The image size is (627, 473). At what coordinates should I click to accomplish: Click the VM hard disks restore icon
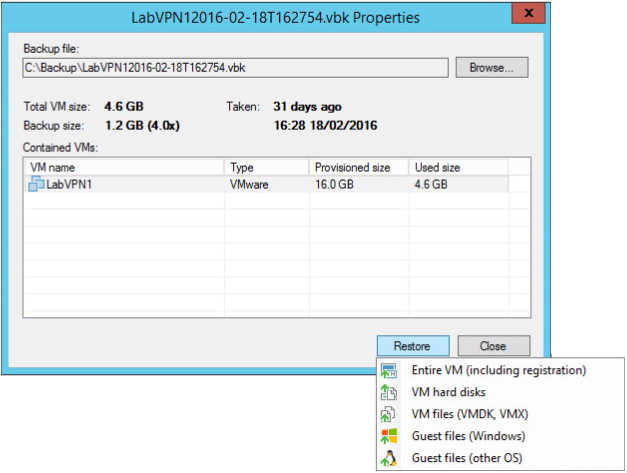click(388, 392)
